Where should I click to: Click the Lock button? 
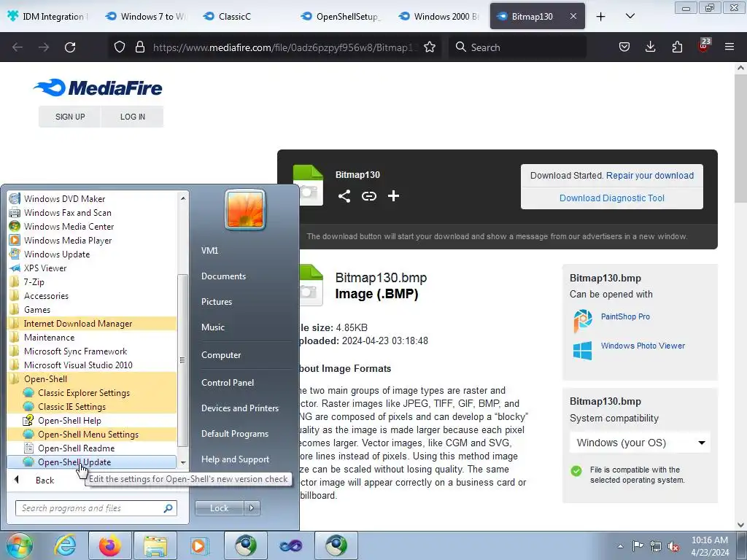219,508
